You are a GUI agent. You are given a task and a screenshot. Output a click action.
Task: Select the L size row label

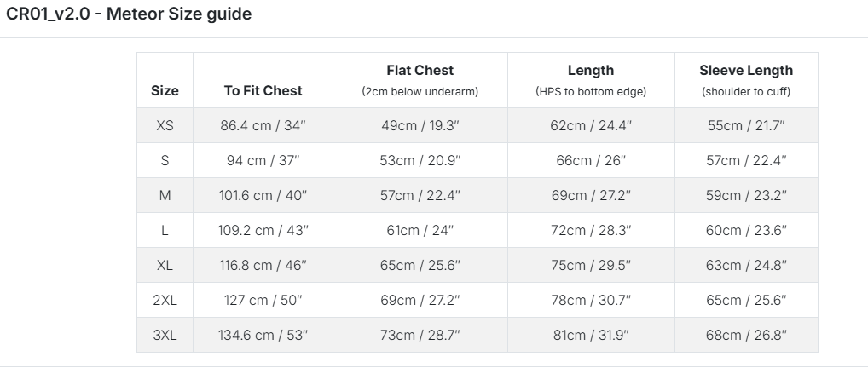coord(165,230)
